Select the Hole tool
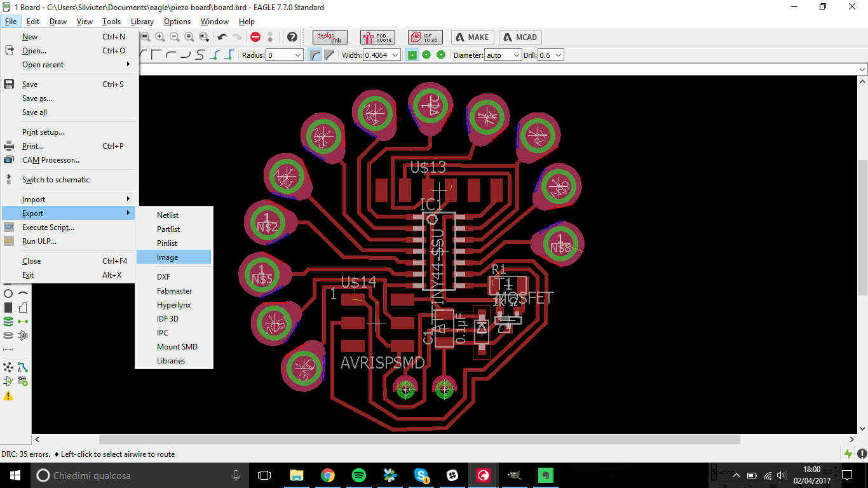This screenshot has width=868, height=488. point(8,335)
